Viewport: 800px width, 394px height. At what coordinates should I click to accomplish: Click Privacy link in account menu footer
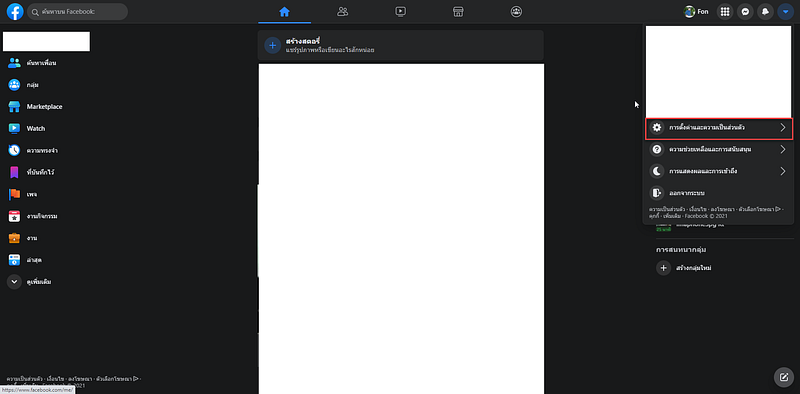(667, 209)
